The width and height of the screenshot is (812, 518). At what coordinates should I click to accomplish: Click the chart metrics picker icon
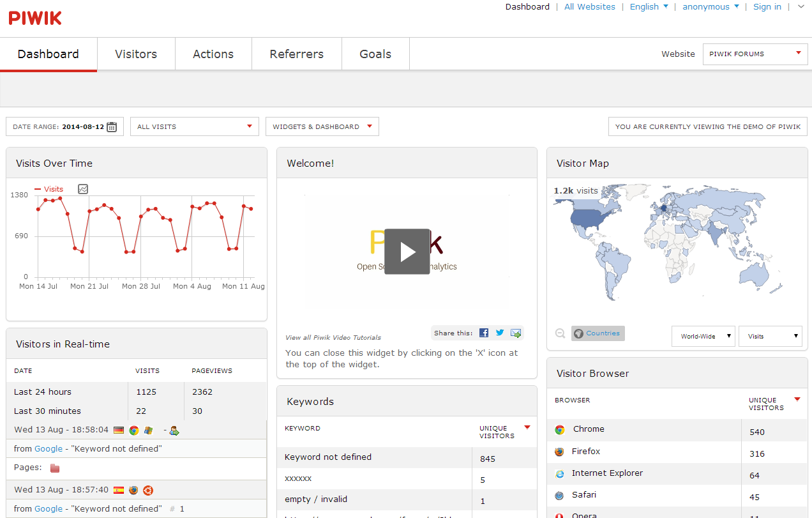coord(83,189)
